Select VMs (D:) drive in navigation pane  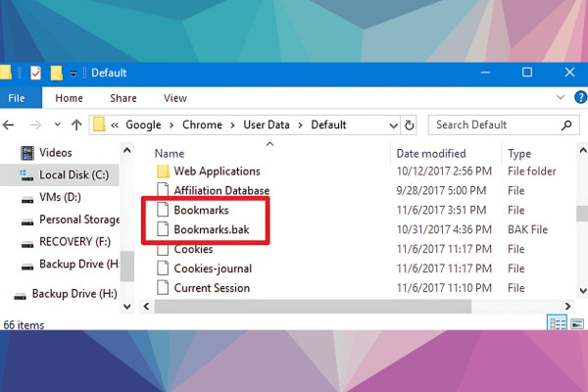[60, 197]
